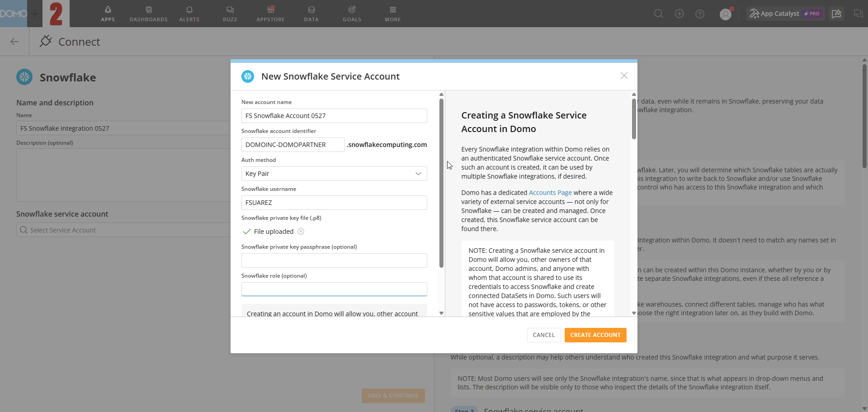The width and height of the screenshot is (868, 412).
Task: Open the help question mark icon
Action: pyautogui.click(x=700, y=14)
